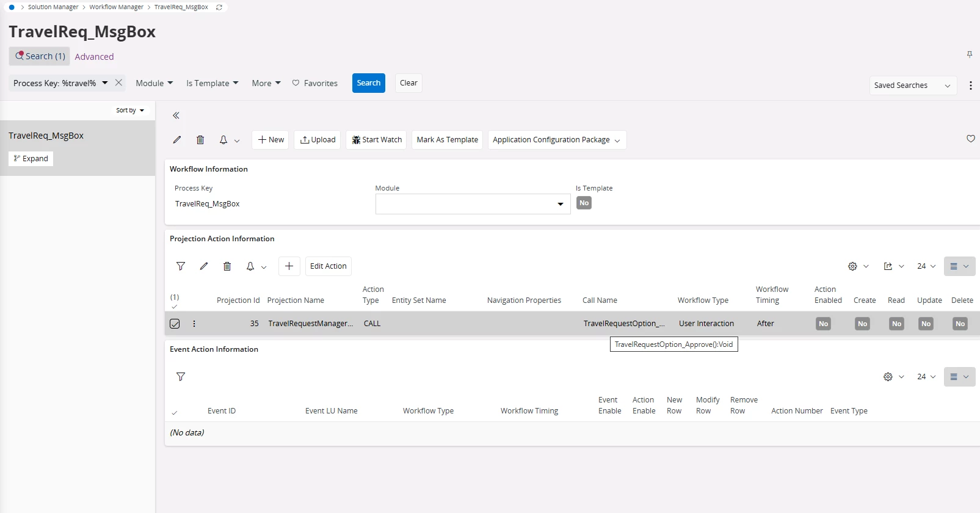Select TravelReq_MsgBox in the left list
The image size is (980, 513).
click(46, 136)
